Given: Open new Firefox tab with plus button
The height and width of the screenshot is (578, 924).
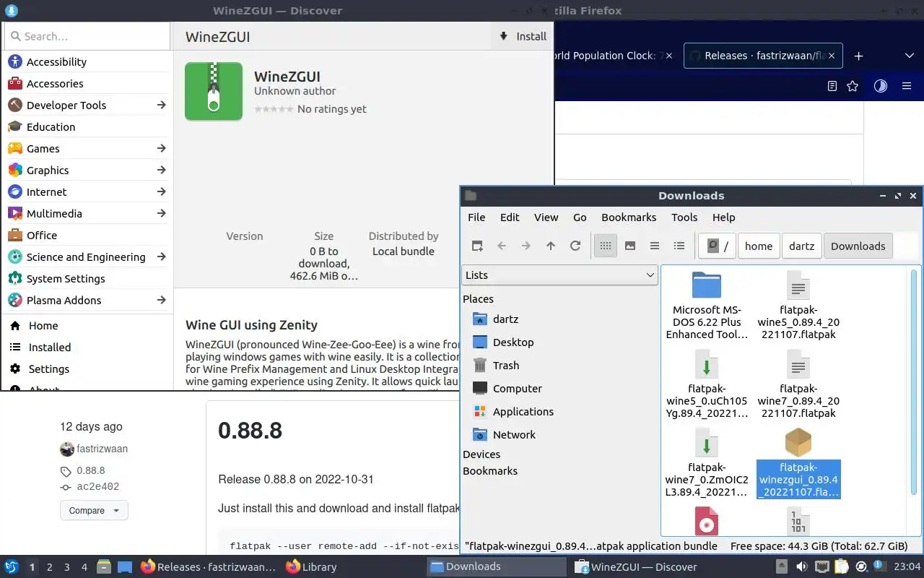Looking at the screenshot, I should click(x=858, y=56).
